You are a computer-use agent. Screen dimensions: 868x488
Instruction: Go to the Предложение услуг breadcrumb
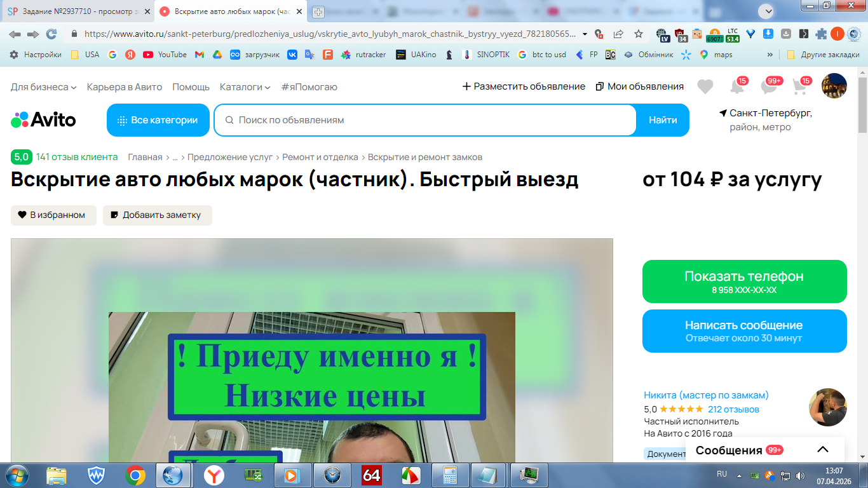[x=230, y=157]
